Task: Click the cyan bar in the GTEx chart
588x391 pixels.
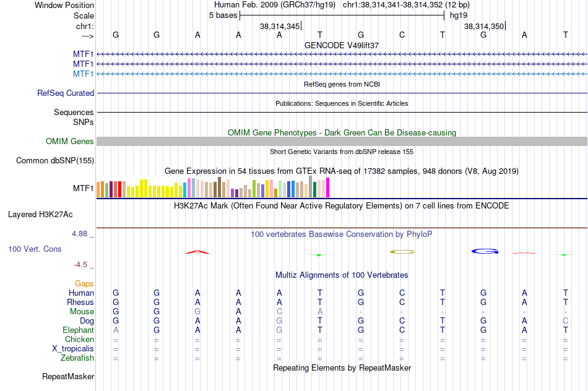Action: (184, 190)
